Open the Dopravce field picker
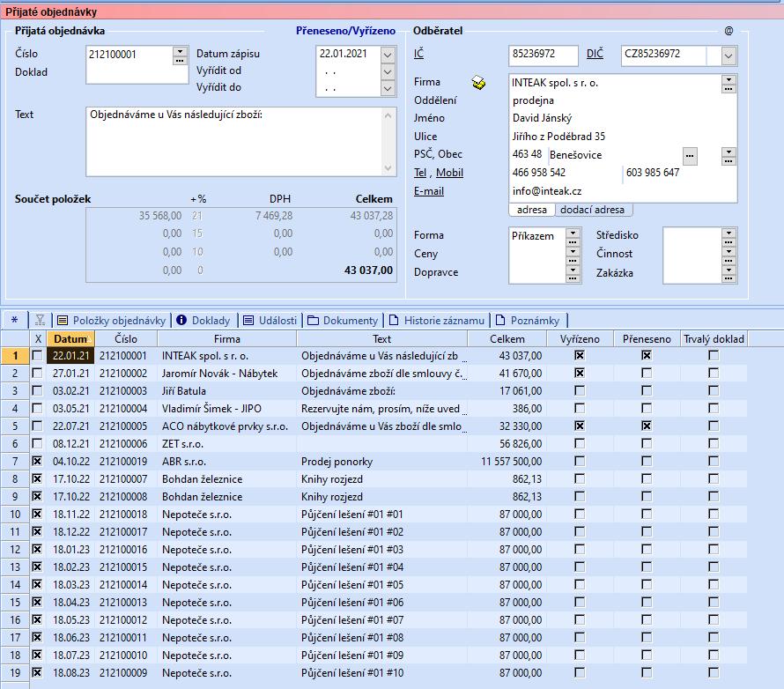The image size is (784, 689). pos(573,273)
